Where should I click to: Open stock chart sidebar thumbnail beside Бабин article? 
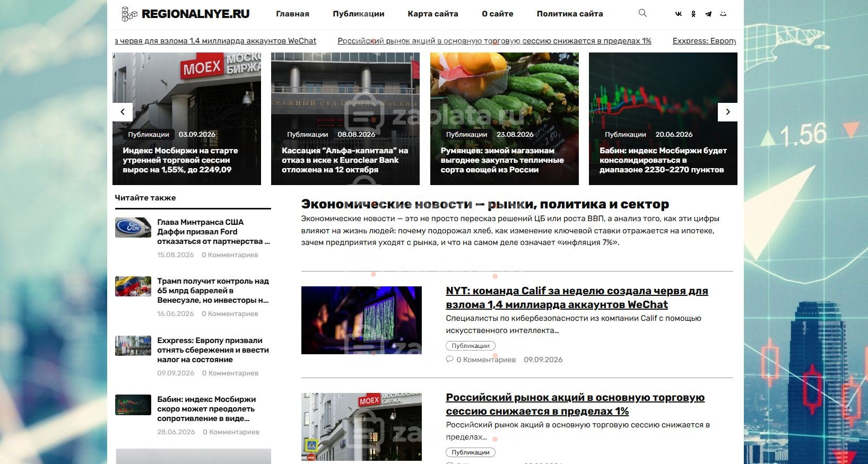(133, 405)
